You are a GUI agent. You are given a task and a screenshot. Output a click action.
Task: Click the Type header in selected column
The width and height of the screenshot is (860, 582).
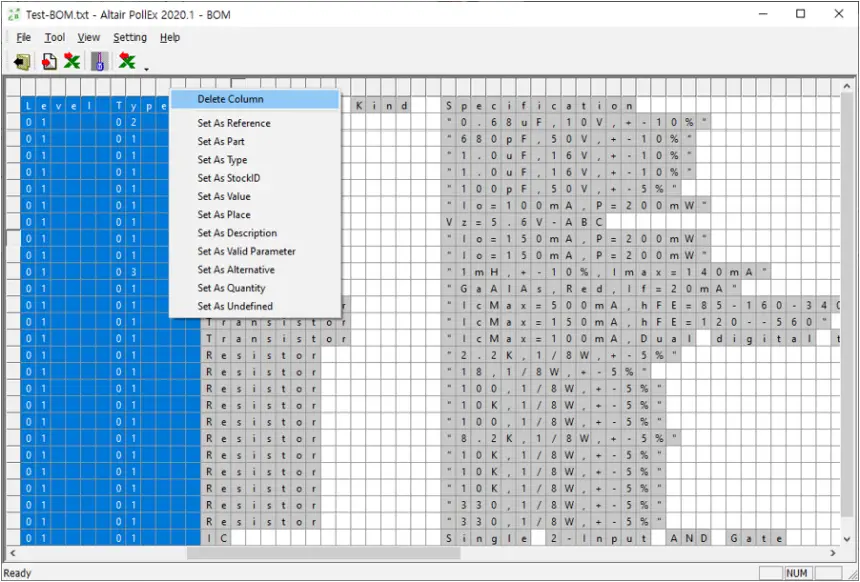pos(141,106)
